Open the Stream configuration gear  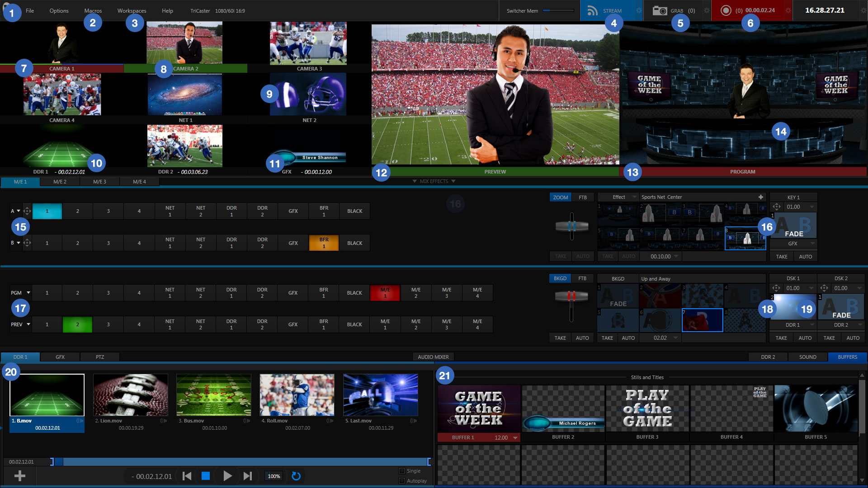pyautogui.click(x=639, y=11)
